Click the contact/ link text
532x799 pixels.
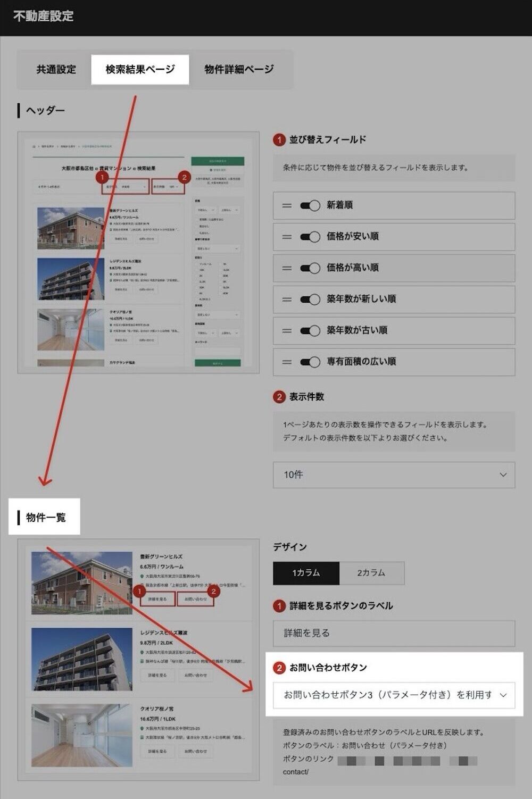point(296,771)
